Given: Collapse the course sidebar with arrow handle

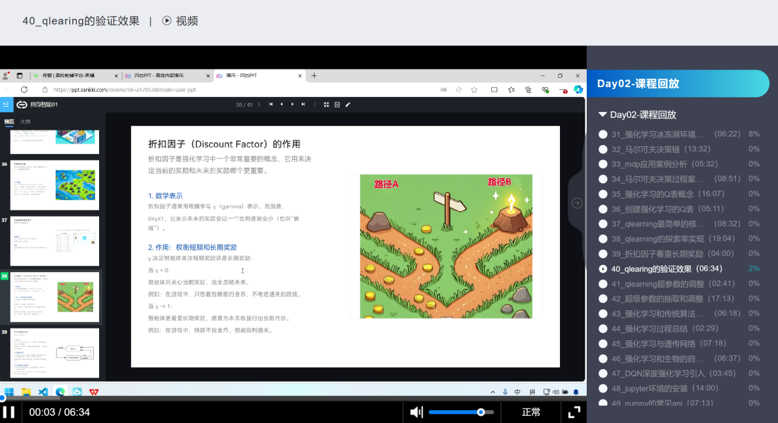Looking at the screenshot, I should coord(577,203).
